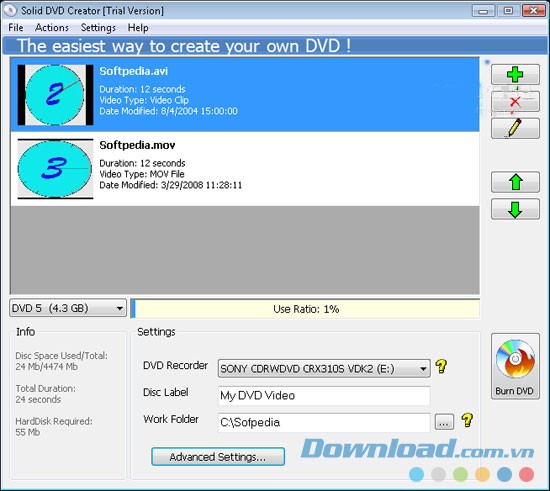Minimize the Solid DVD Creator window
The width and height of the screenshot is (550, 491).
click(483, 11)
